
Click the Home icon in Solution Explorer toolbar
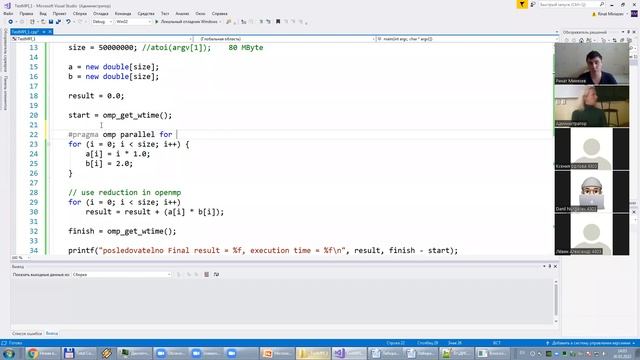(x=582, y=40)
